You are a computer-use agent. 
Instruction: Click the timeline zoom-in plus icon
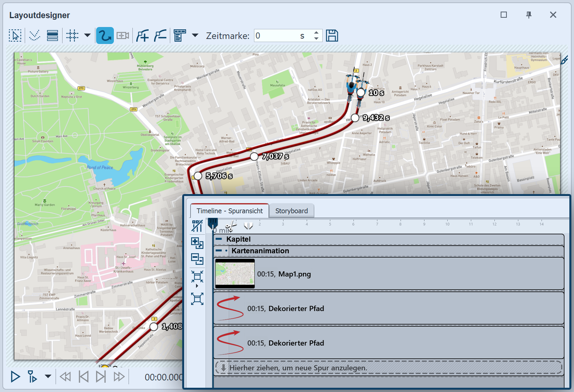(x=197, y=243)
